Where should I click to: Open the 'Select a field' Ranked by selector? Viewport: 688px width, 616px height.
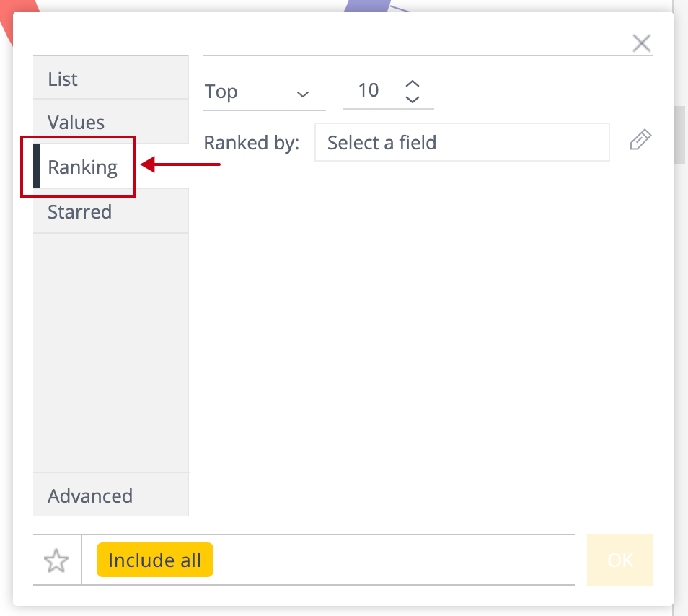point(462,142)
